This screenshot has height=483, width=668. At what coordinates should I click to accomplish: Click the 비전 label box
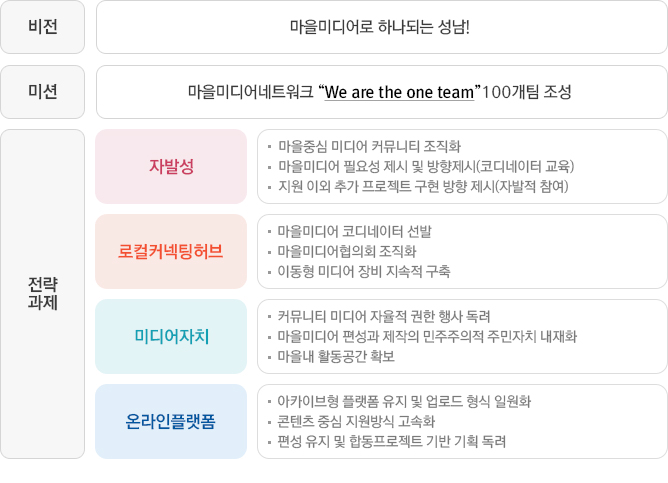click(43, 27)
